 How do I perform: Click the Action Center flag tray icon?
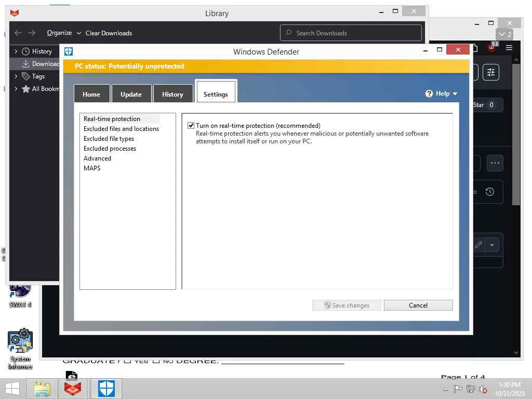pos(458,389)
